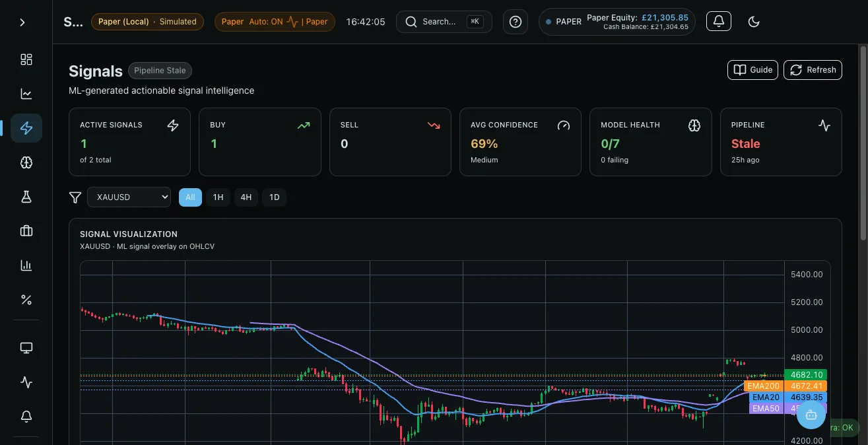This screenshot has height=445, width=868.
Task: Click the EMA200 chart label
Action: point(763,386)
